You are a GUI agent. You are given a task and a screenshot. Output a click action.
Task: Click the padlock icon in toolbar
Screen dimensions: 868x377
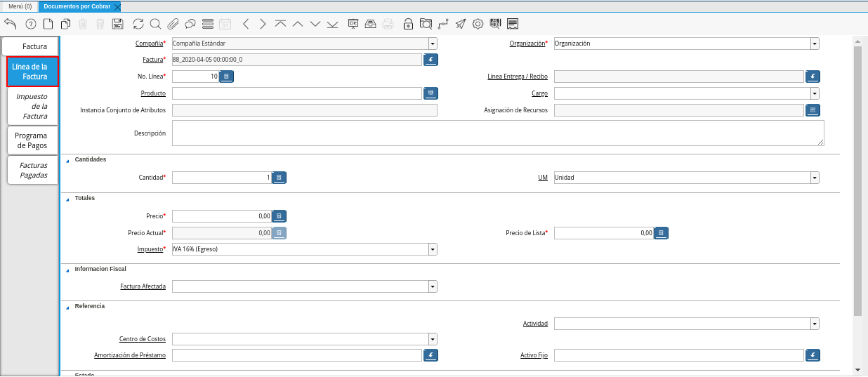tap(408, 24)
